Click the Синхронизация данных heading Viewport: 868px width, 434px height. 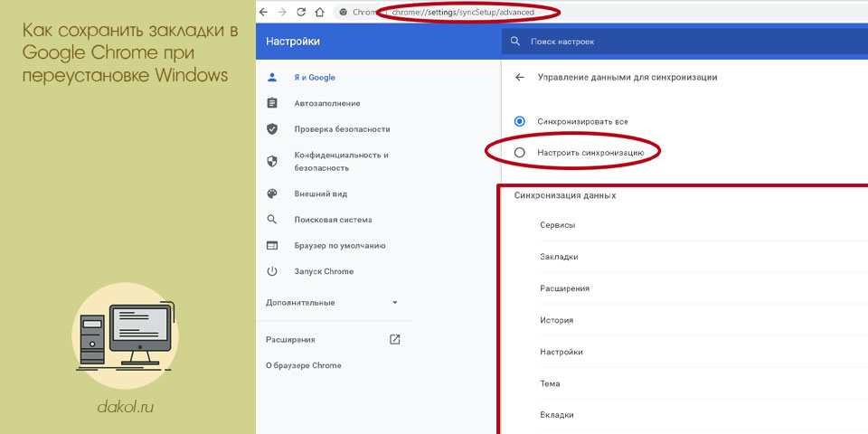pyautogui.click(x=564, y=195)
